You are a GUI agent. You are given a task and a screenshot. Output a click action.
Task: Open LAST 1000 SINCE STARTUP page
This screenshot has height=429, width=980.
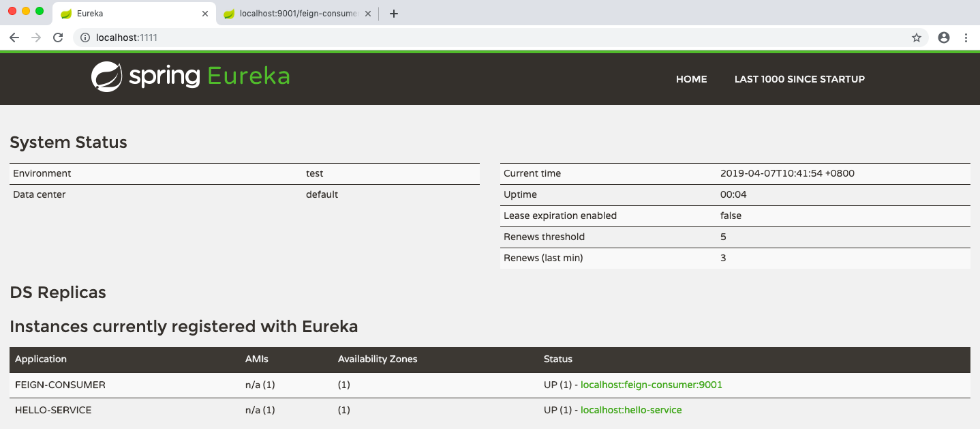(x=799, y=79)
